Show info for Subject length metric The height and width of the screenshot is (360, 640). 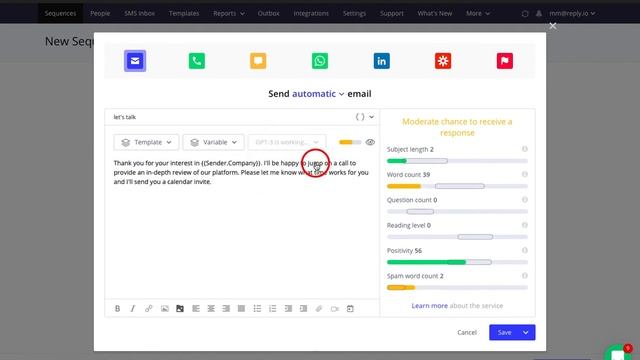(524, 149)
